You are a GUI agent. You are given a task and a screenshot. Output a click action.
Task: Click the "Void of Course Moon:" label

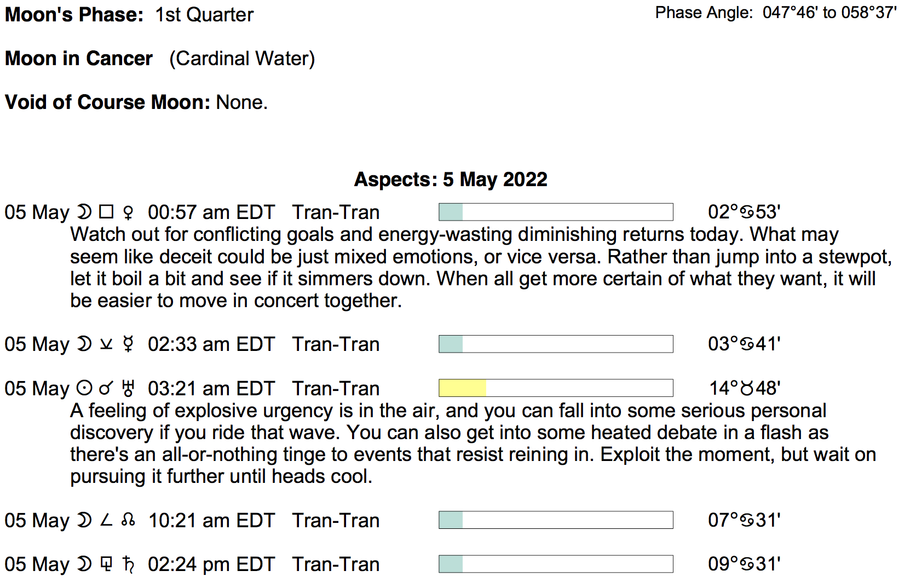tap(107, 102)
